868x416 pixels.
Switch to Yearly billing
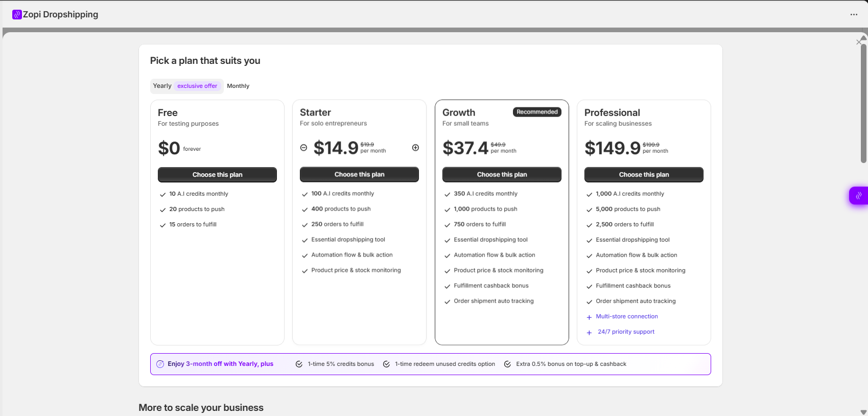tap(162, 86)
